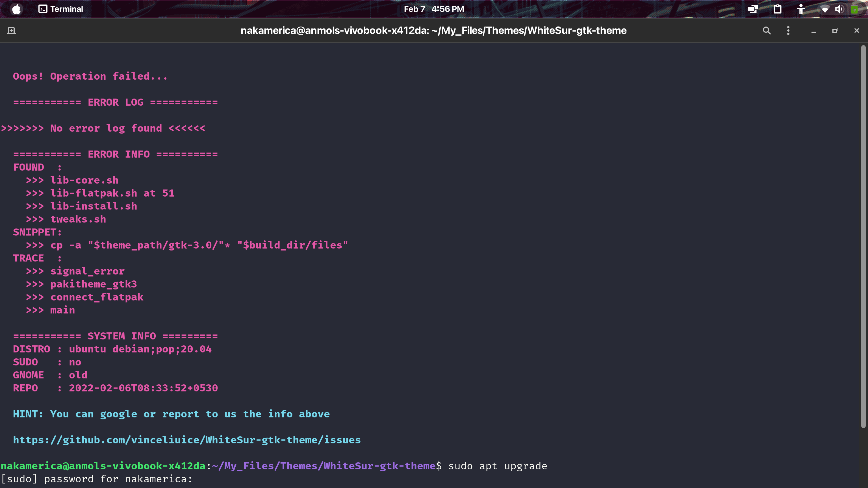Click the sudo password prompt line

[97, 479]
